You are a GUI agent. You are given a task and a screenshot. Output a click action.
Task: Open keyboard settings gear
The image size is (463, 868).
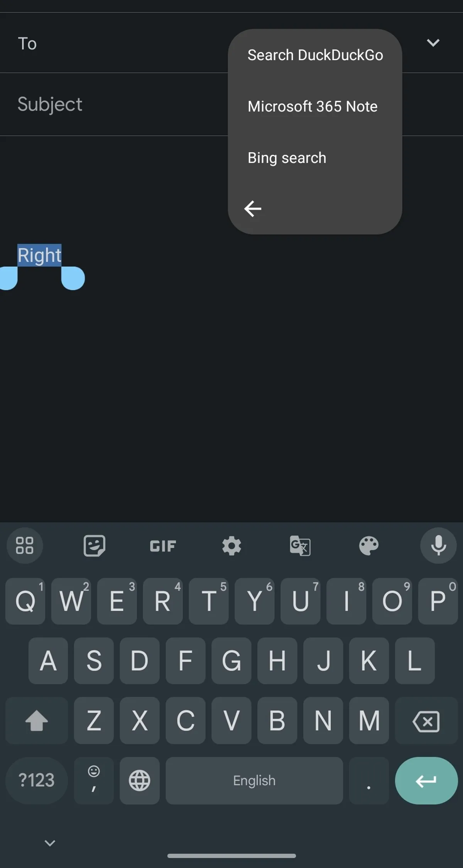coord(231,546)
